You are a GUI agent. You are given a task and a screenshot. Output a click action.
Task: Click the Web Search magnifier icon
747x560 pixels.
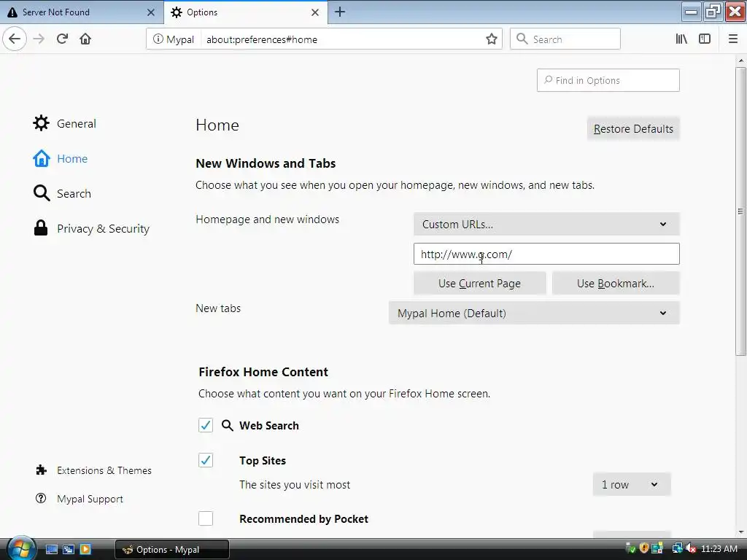(228, 425)
